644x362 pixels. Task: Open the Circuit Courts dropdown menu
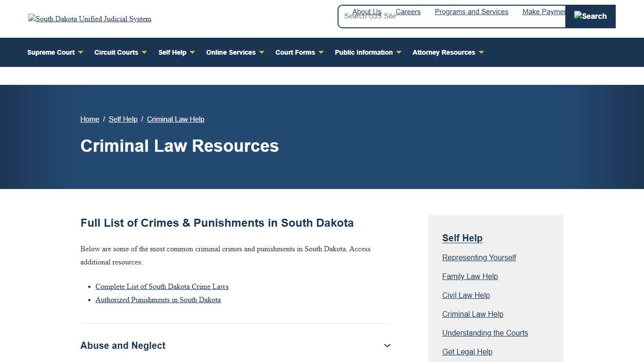click(116, 52)
